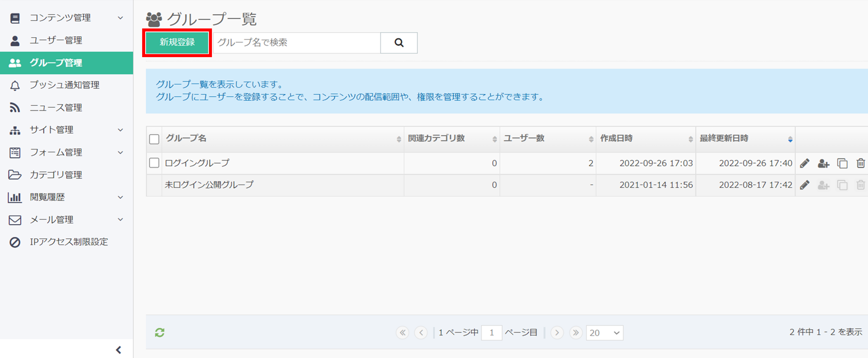This screenshot has width=868, height=358.
Task: Sort by ユーザー数 column header
Action: [548, 139]
